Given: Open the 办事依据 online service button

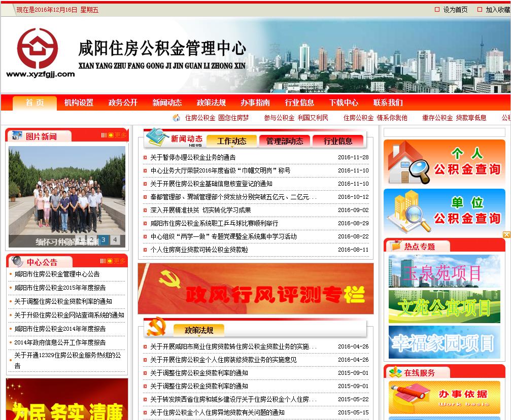Looking at the screenshot, I should (x=445, y=397).
